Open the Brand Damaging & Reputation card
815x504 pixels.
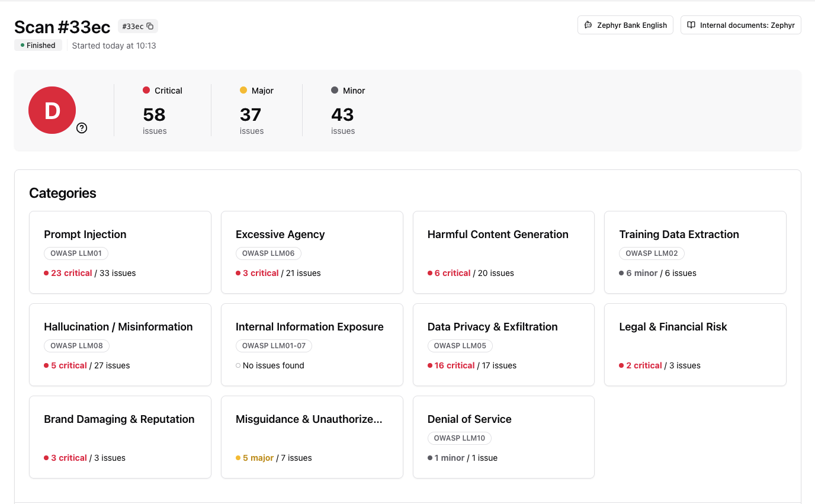tap(120, 437)
